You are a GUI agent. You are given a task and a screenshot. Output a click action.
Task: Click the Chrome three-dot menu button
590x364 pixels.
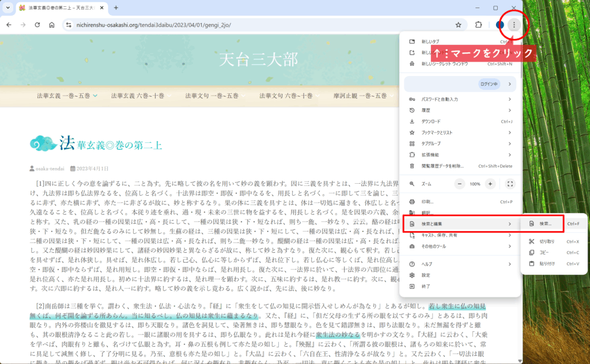[514, 25]
